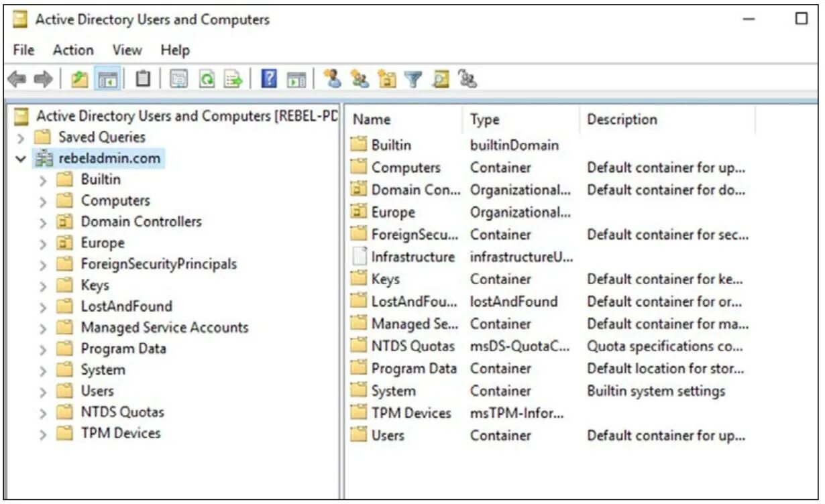Select the Users row in the list pane

[x=550, y=436]
